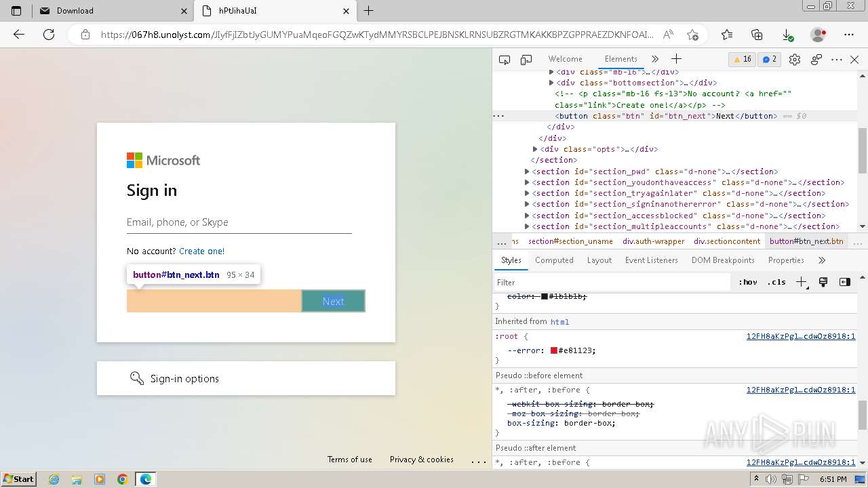Expand the section_accessblocked node
The image size is (868, 488).
[527, 216]
